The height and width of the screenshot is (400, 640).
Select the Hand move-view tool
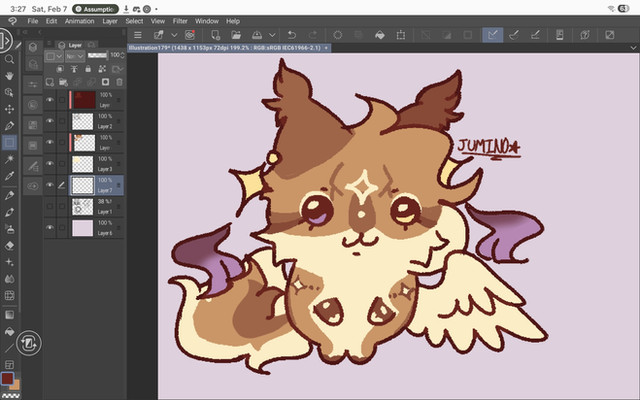coord(9,76)
